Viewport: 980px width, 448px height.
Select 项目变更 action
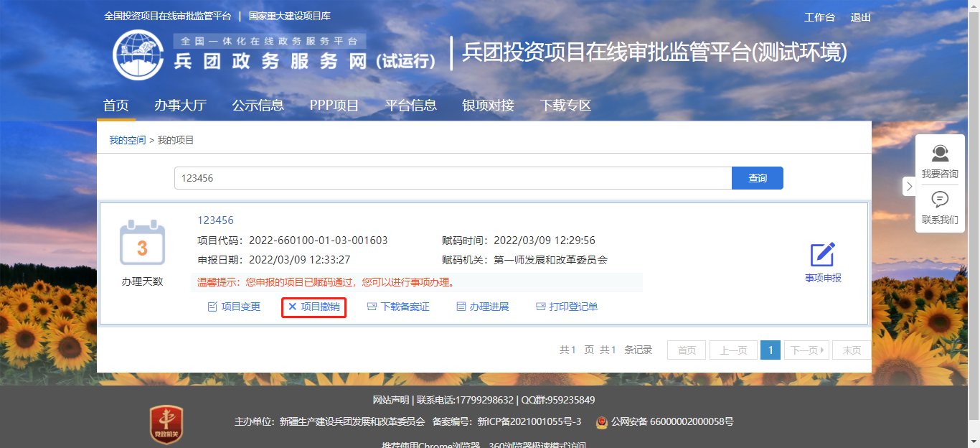tap(234, 307)
